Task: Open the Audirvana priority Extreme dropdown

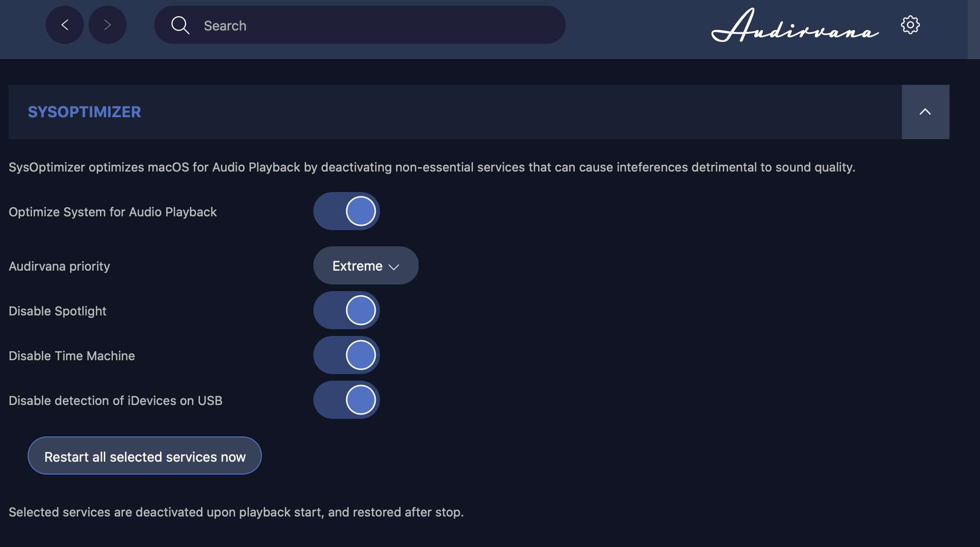Action: 365,265
